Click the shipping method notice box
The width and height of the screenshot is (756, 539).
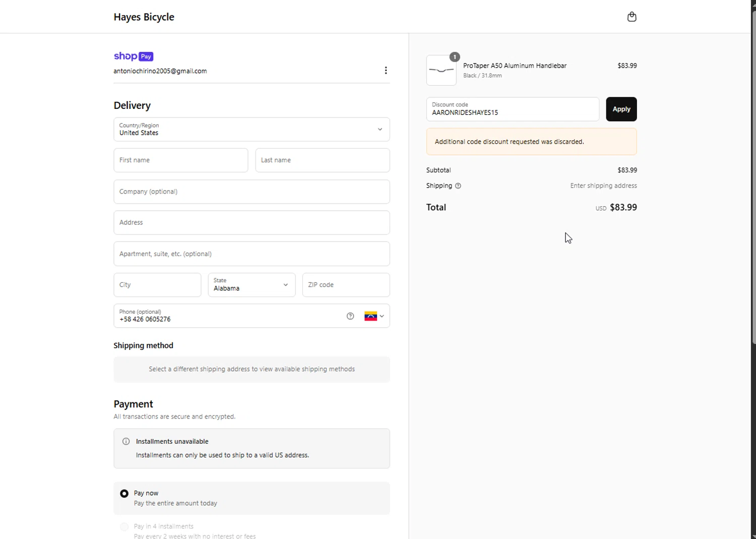(251, 370)
